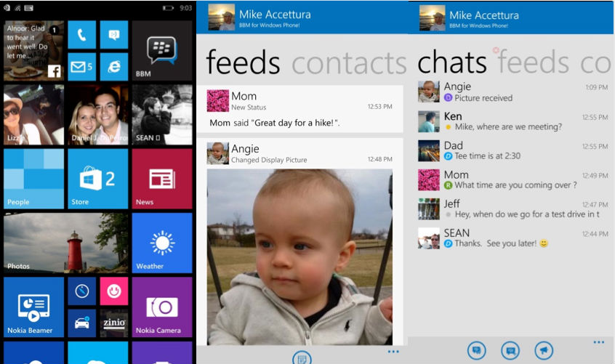This screenshot has height=364, width=615.
Task: Tap the circular app bar icon on feeds screen
Action: (302, 358)
